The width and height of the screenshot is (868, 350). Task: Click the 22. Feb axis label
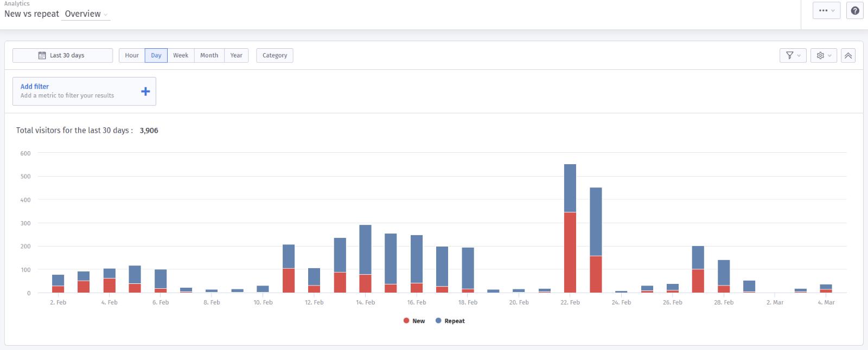coord(570,302)
